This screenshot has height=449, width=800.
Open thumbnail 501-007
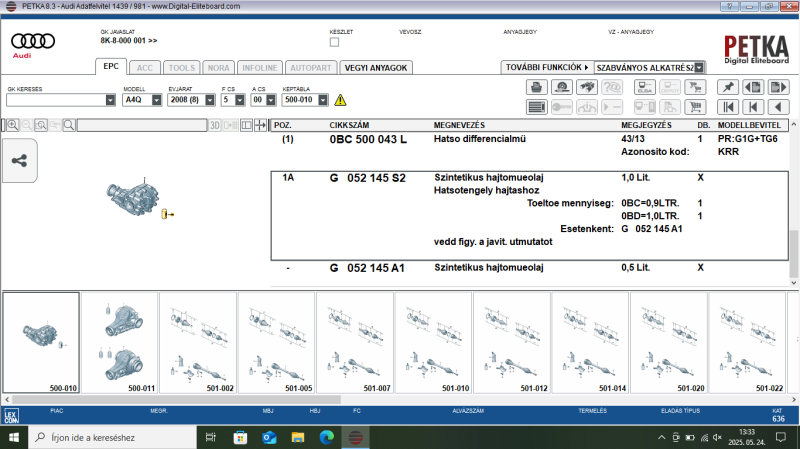tap(355, 342)
